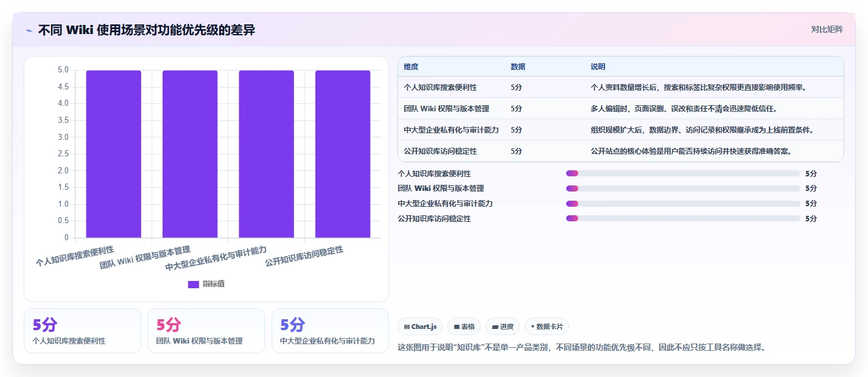The image size is (868, 377).
Task: Click progress list label 个人知识库搜索便利性
Action: [x=434, y=173]
